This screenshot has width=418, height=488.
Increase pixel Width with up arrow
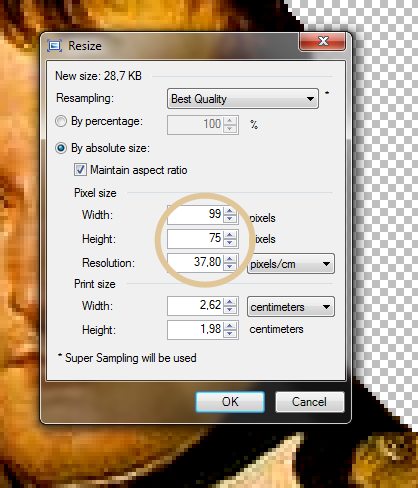(x=230, y=210)
